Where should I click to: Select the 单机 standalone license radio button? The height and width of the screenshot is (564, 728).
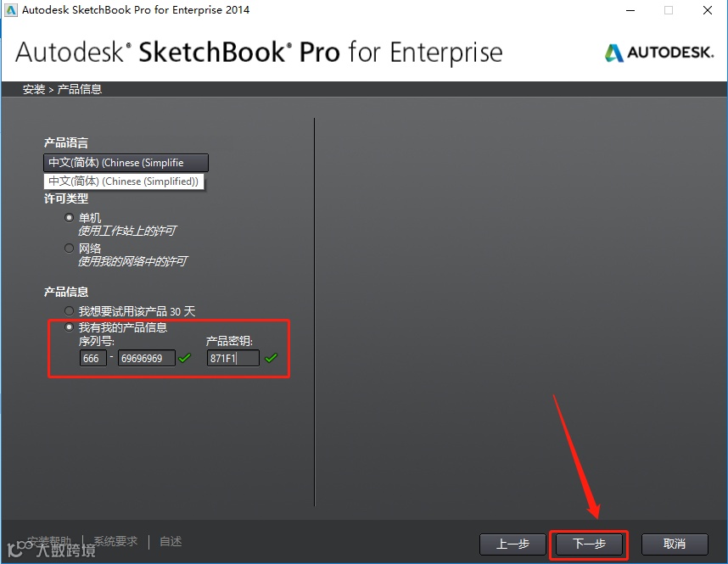70,218
